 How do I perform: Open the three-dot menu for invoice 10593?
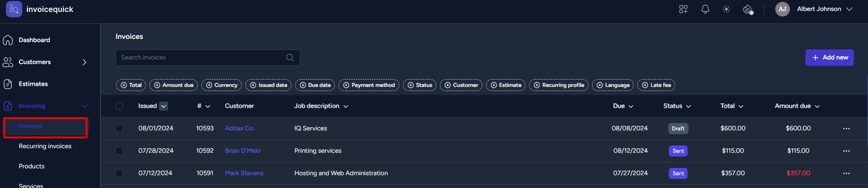[847, 129]
